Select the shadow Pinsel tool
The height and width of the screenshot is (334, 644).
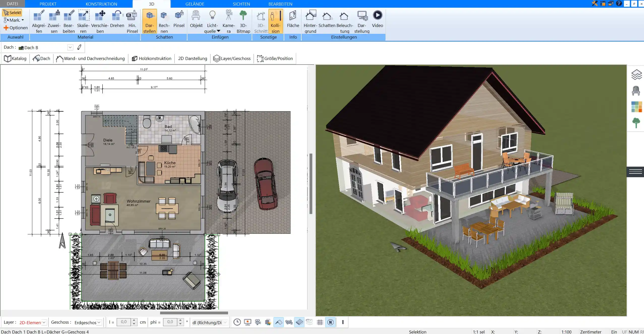[x=179, y=19]
